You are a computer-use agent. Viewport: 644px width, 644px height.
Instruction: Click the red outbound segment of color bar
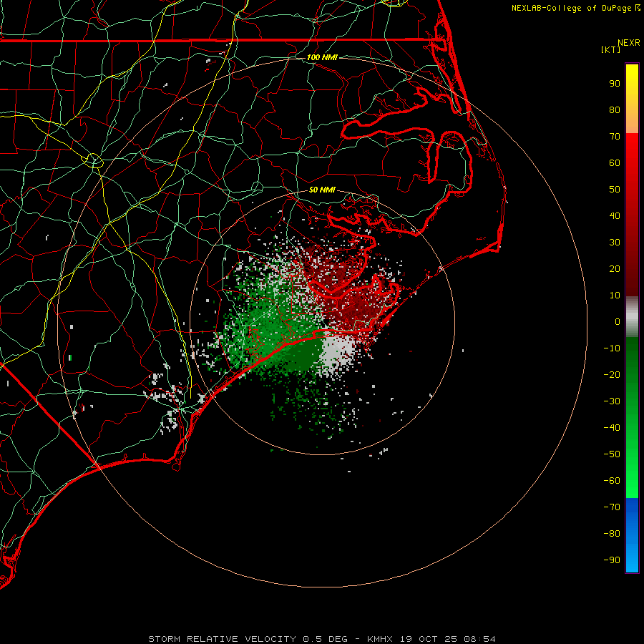632,215
